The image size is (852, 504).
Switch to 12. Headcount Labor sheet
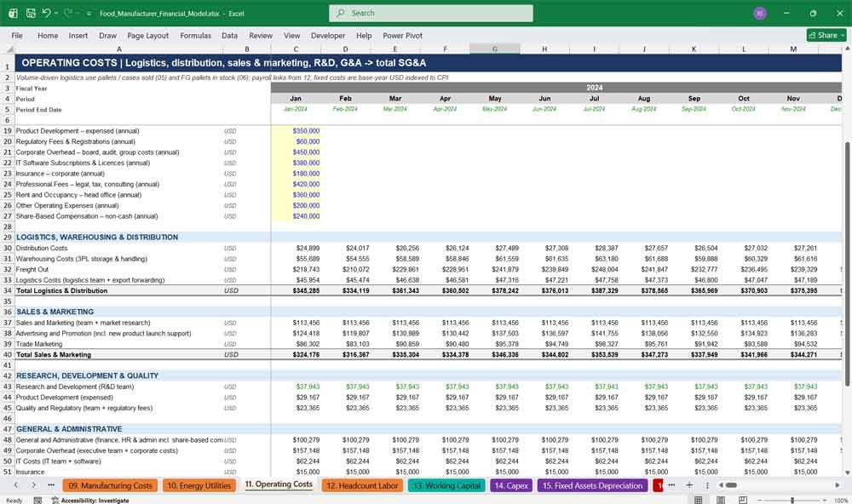(x=362, y=485)
